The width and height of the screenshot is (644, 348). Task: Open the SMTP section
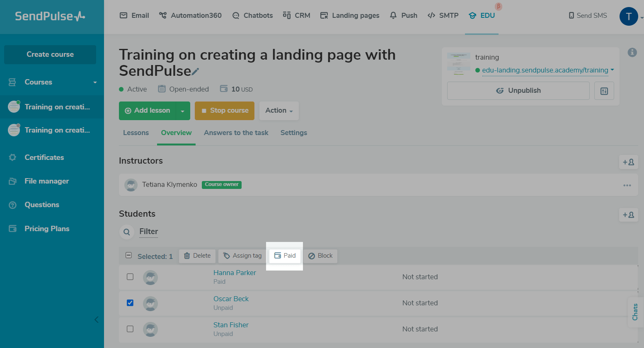[443, 15]
